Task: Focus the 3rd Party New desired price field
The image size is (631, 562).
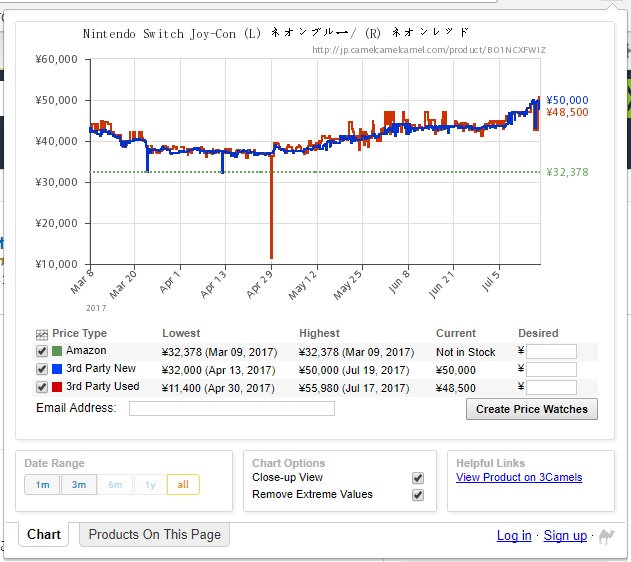Action: (x=551, y=370)
